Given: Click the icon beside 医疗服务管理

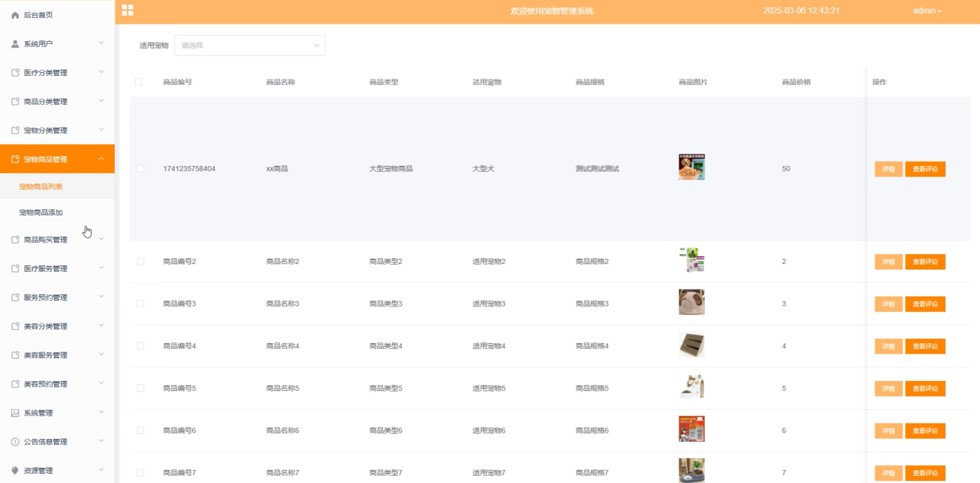Looking at the screenshot, I should coord(15,269).
